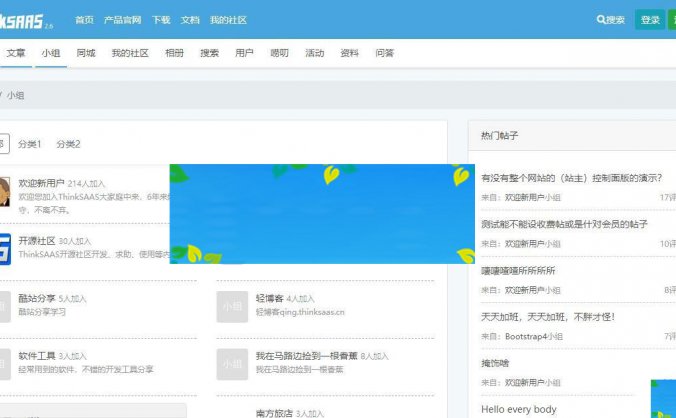Open post 嚷嚷嗦嗦所所所所
The height and width of the screenshot is (418, 676).
coord(518,271)
